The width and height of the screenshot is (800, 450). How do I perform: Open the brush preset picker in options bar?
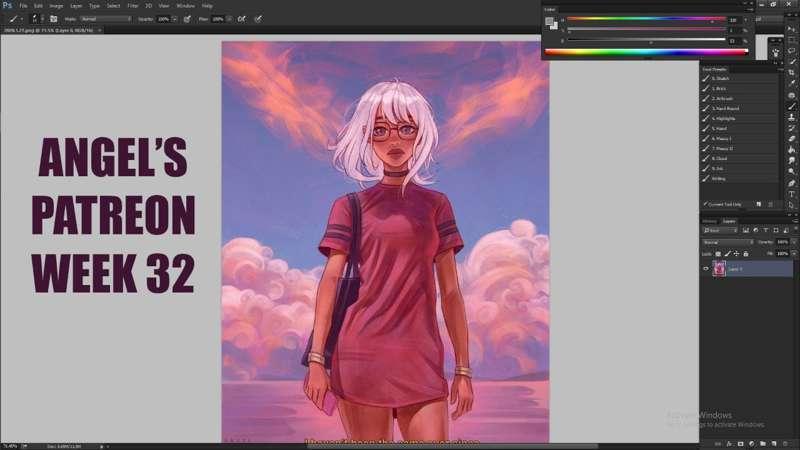[36, 19]
